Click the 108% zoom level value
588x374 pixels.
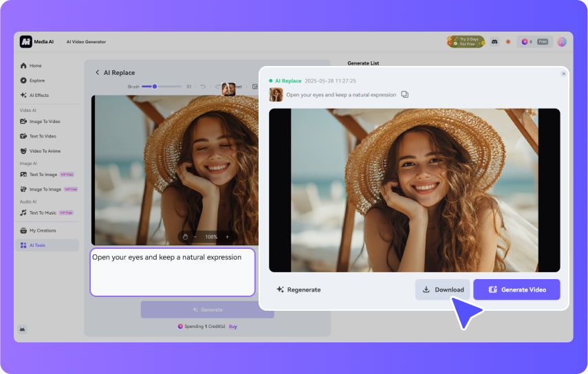[x=211, y=236]
